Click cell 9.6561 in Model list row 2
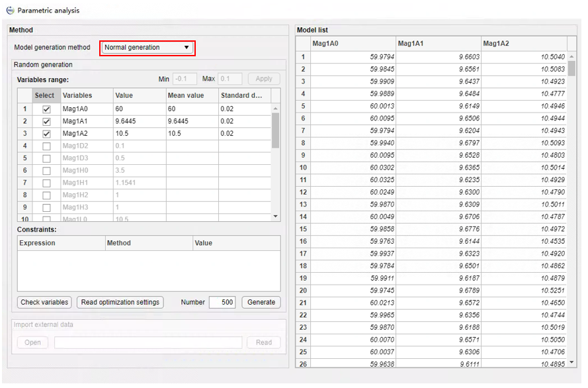The image size is (588, 388). (439, 69)
